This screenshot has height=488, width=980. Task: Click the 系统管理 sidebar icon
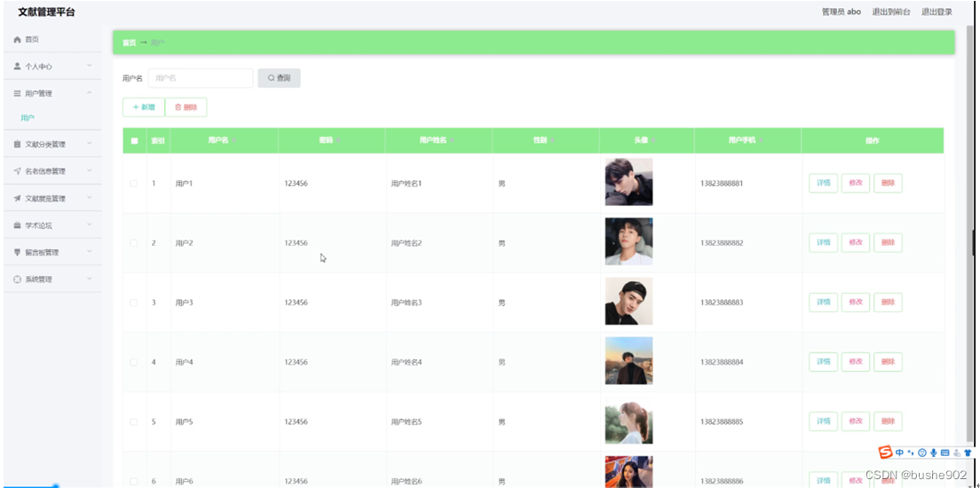point(18,279)
